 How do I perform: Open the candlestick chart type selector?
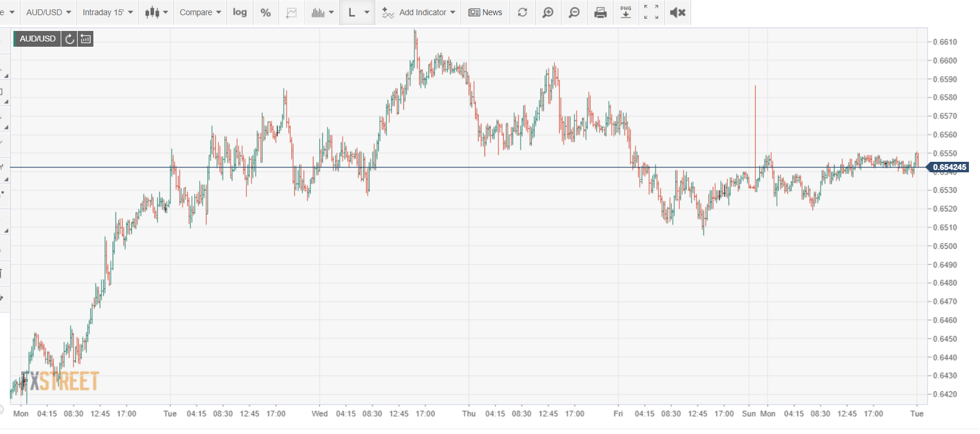coord(156,12)
